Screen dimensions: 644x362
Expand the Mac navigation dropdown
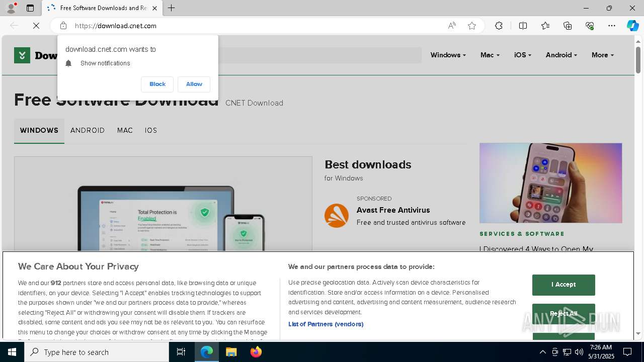490,55
